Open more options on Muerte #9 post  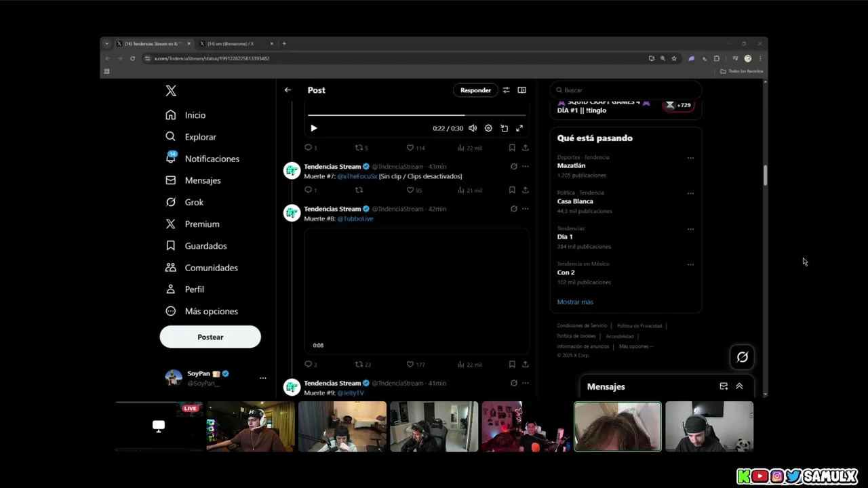525,383
